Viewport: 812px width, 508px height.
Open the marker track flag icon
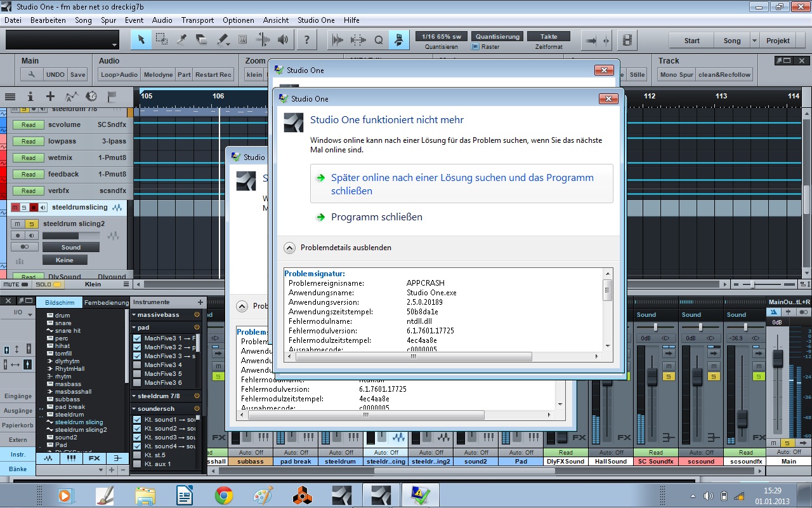pos(112,97)
